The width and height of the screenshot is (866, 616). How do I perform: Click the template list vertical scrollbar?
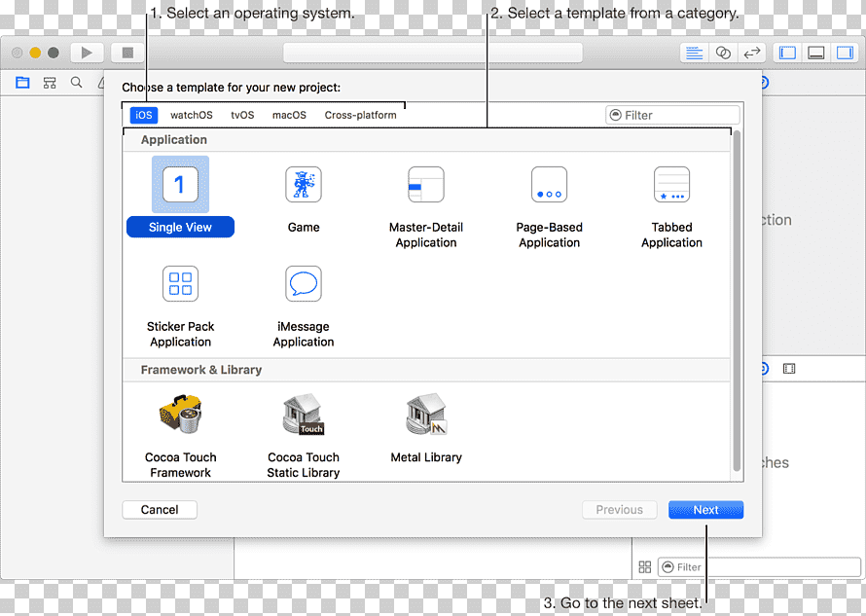click(x=737, y=301)
